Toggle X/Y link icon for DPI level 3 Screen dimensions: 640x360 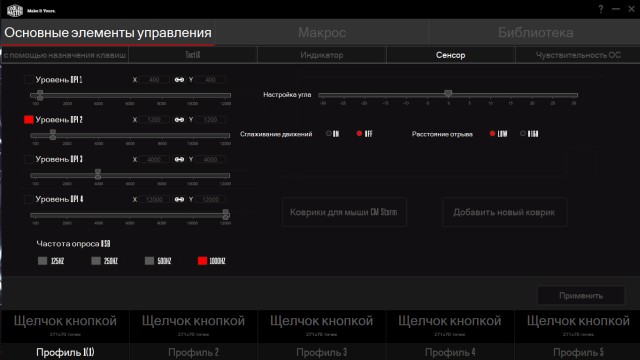(x=179, y=160)
